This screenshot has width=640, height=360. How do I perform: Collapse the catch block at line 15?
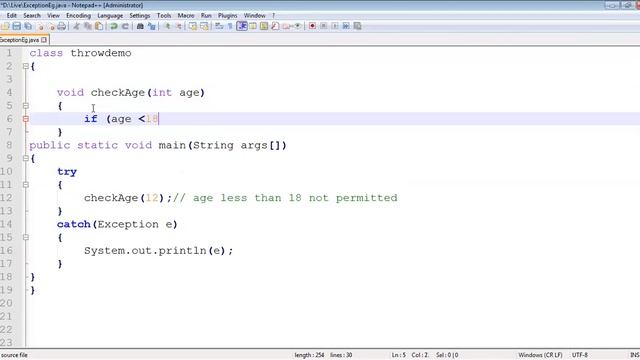coord(26,237)
